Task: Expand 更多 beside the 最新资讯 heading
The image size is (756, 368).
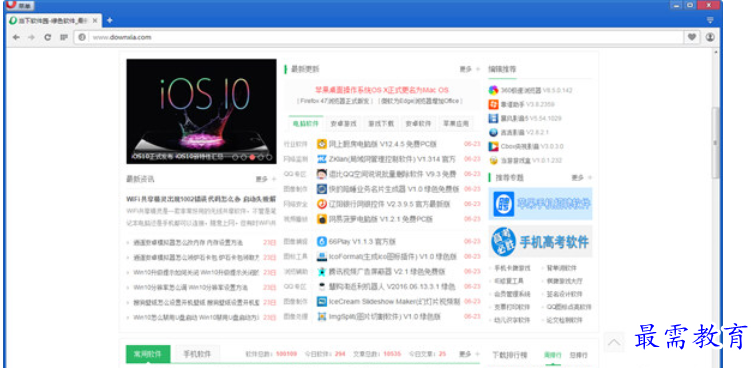Action: pyautogui.click(x=266, y=179)
